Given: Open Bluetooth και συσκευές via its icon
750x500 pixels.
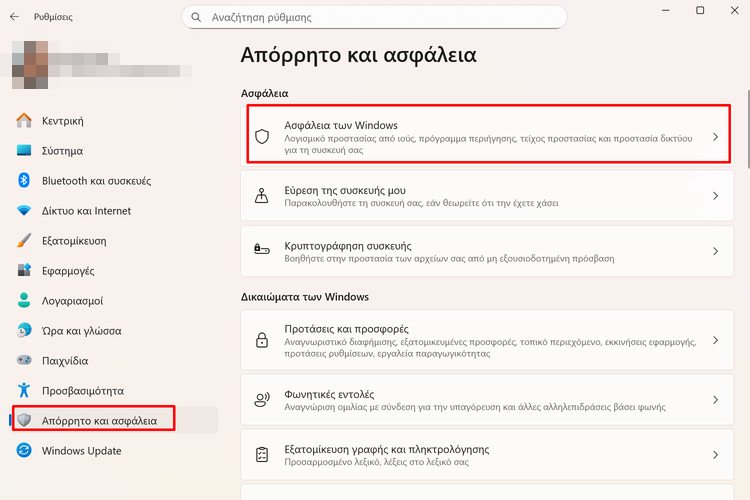Looking at the screenshot, I should [x=25, y=181].
